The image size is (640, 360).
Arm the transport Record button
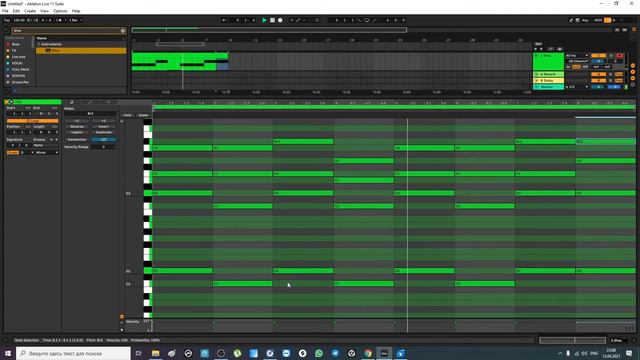(280, 20)
